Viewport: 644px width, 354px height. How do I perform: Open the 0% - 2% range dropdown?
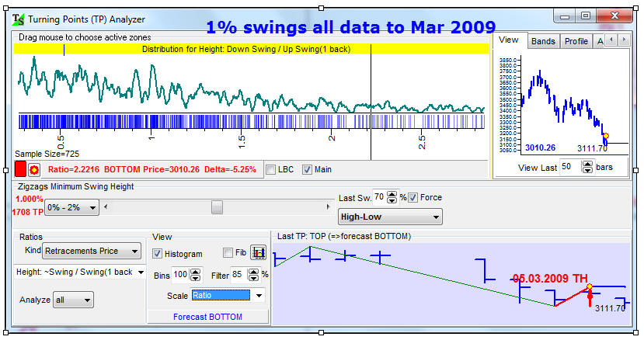click(72, 207)
